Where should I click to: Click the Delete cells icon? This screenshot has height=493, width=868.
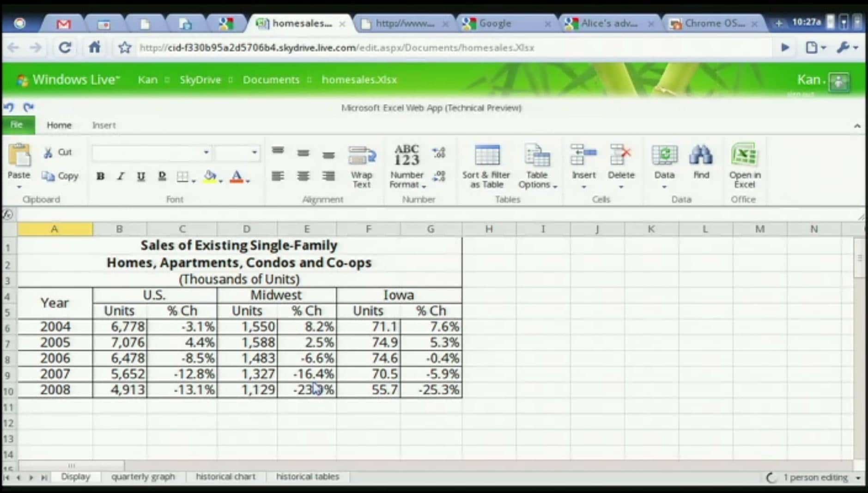coord(620,156)
